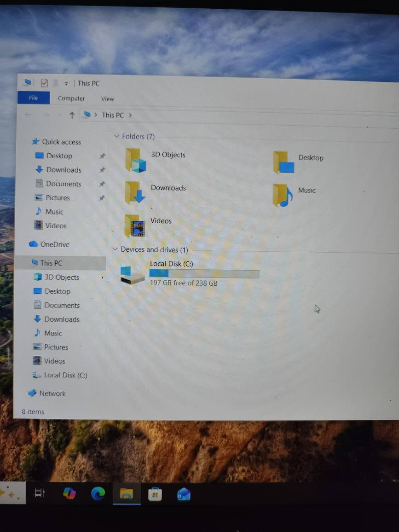Viewport: 399px width, 532px height.
Task: Click the pin icon next to Pictures
Action: [x=102, y=198]
